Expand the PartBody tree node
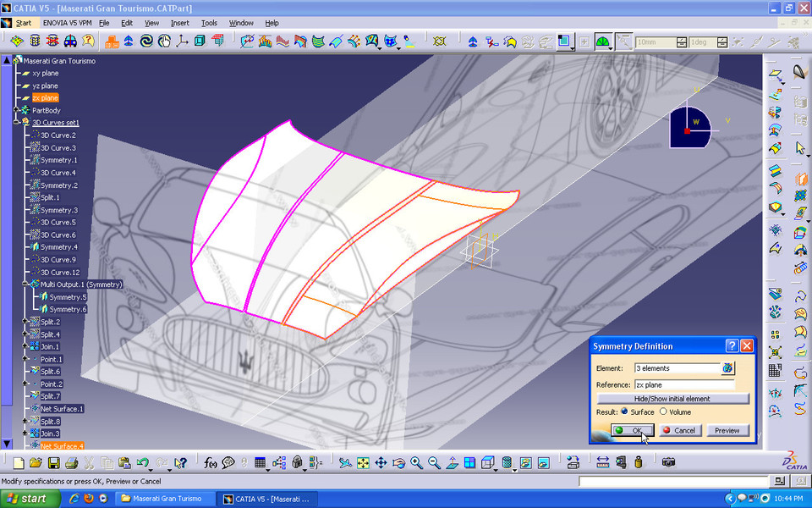This screenshot has height=508, width=812. [16, 110]
